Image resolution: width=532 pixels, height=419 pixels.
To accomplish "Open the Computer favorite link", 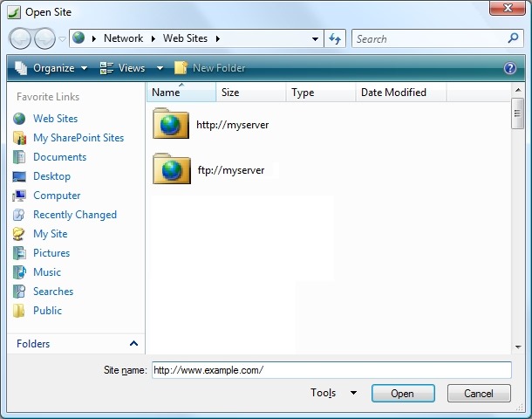I will (x=56, y=196).
